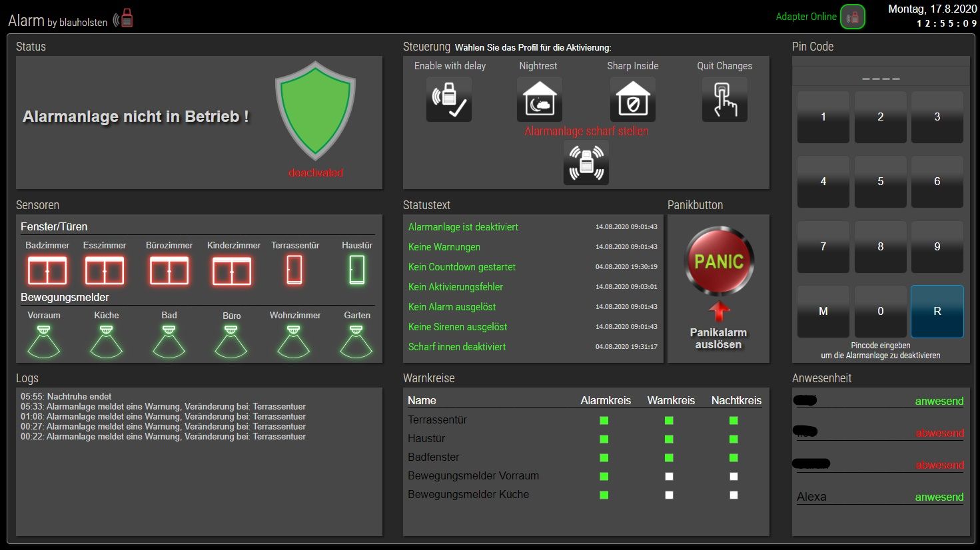Tap pin keypad digit 6
Screen dimensions: 980x550
937,181
